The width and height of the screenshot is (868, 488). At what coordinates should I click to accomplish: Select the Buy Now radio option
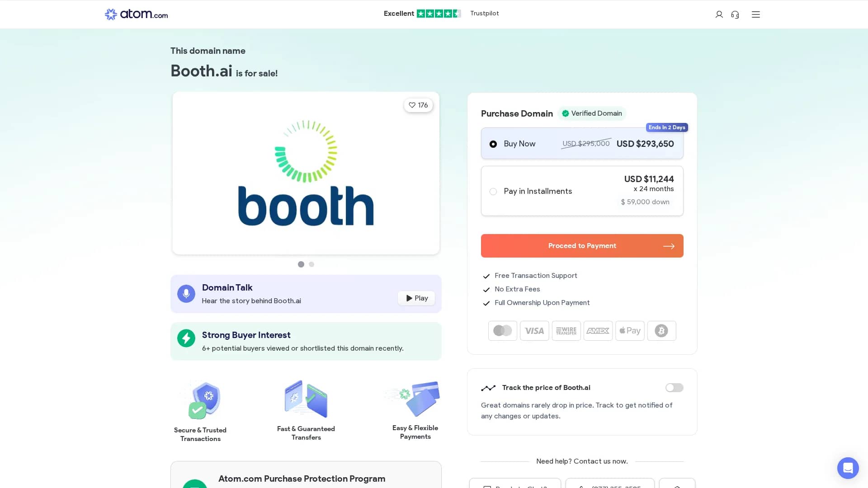tap(493, 144)
